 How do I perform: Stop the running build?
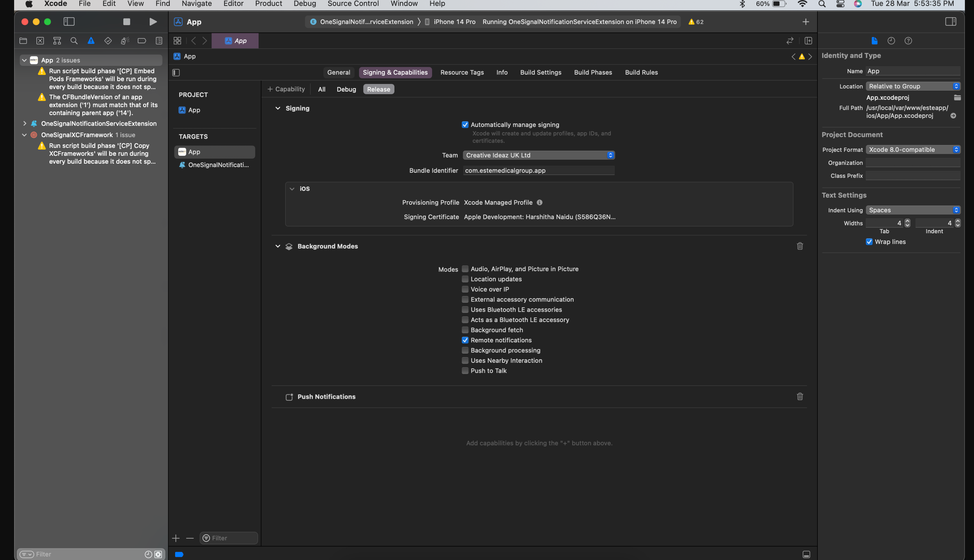pos(126,22)
